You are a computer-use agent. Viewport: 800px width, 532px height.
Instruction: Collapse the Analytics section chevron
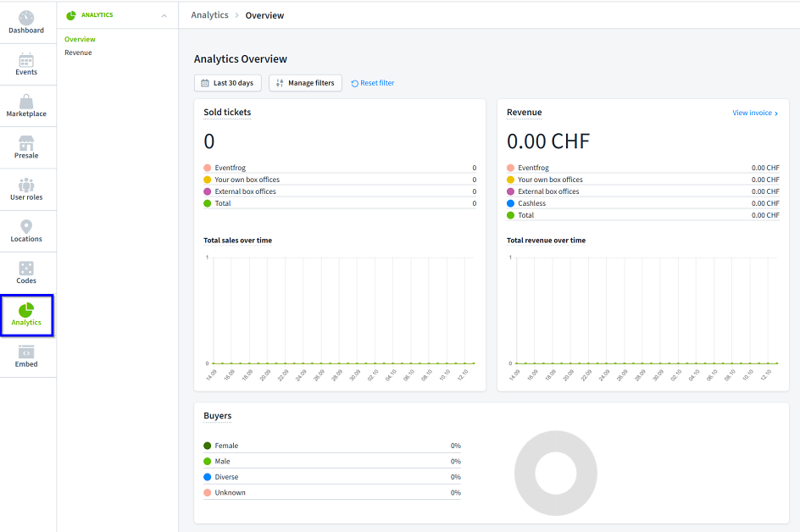click(x=164, y=15)
